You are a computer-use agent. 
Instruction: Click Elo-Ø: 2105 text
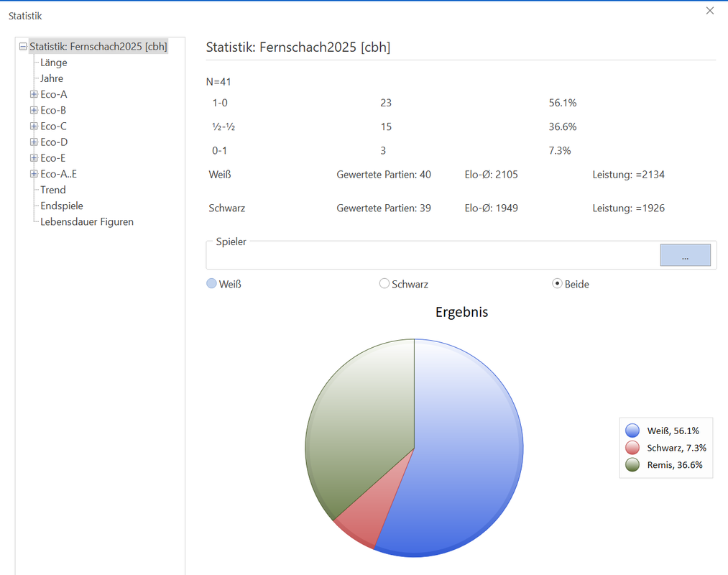(492, 175)
